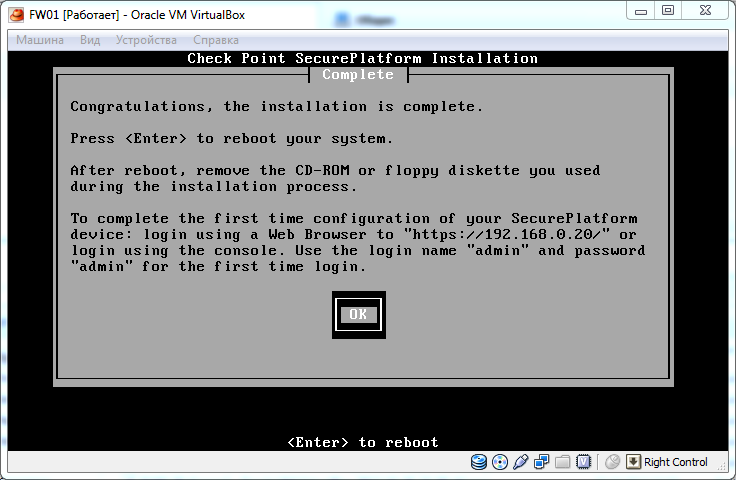Maximize the FW01 VirtualBox window
This screenshot has width=736, height=480.
[x=668, y=10]
